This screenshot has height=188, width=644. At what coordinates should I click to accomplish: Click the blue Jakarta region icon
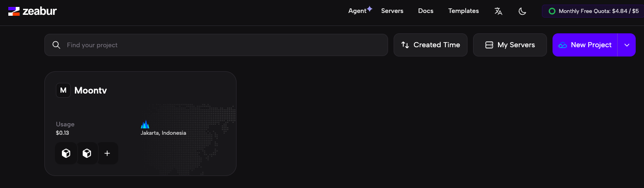click(x=145, y=125)
